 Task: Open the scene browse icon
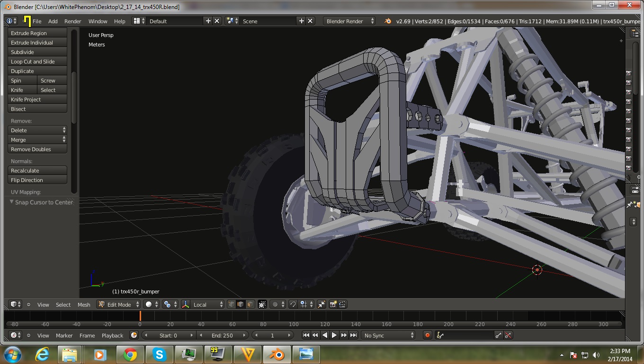tap(232, 21)
